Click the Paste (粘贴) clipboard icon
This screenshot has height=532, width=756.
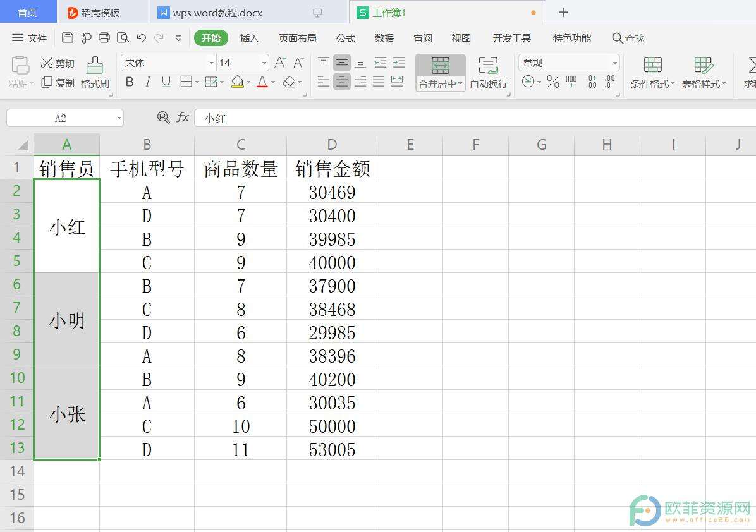pos(20,65)
